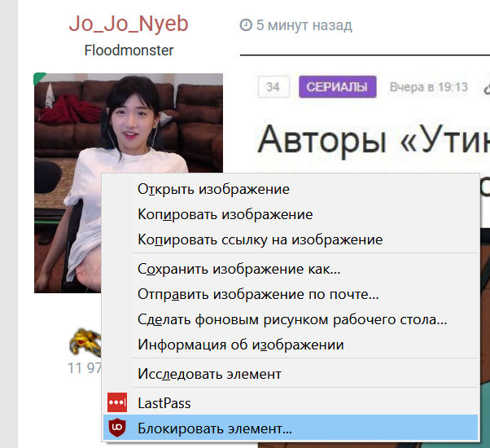Click the clock icon beside post time
Image resolution: width=490 pixels, height=448 pixels.
(246, 25)
